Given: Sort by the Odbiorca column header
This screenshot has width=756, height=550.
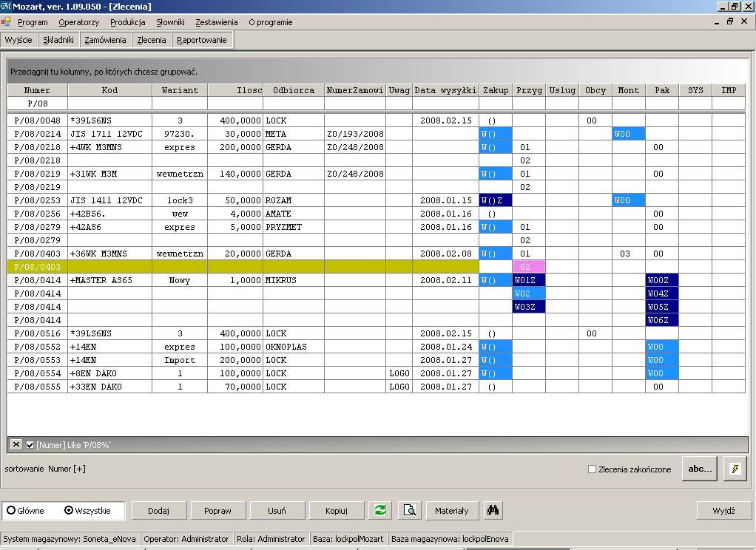Looking at the screenshot, I should tap(294, 90).
